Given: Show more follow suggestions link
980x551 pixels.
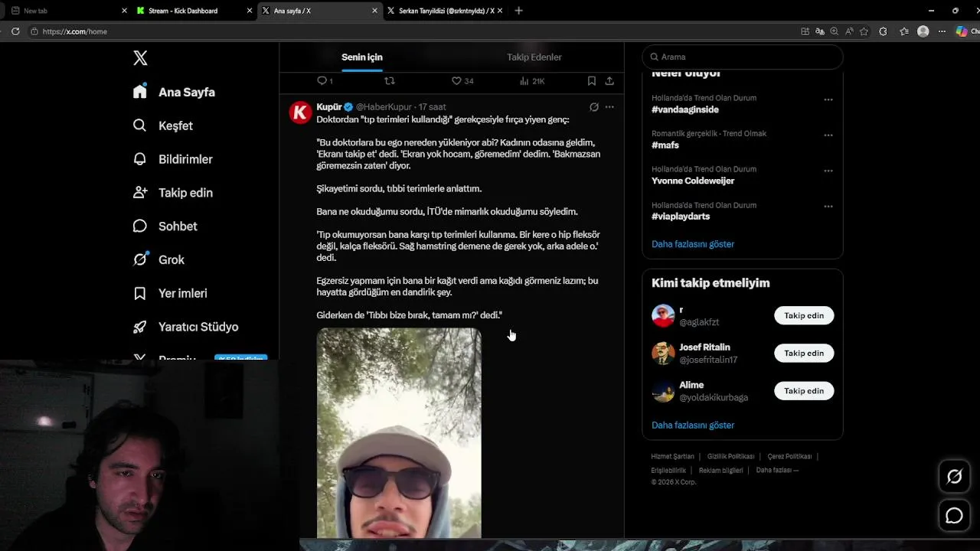Looking at the screenshot, I should pyautogui.click(x=693, y=425).
